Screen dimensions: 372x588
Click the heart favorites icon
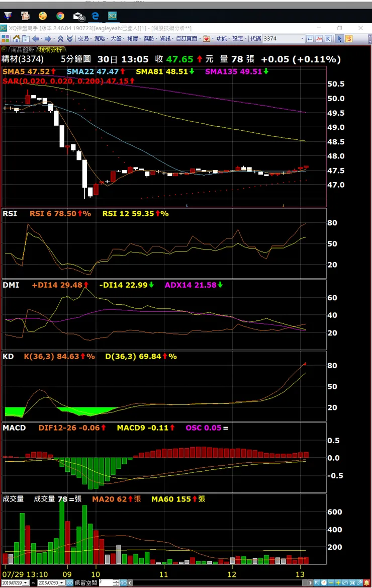pos(207,39)
